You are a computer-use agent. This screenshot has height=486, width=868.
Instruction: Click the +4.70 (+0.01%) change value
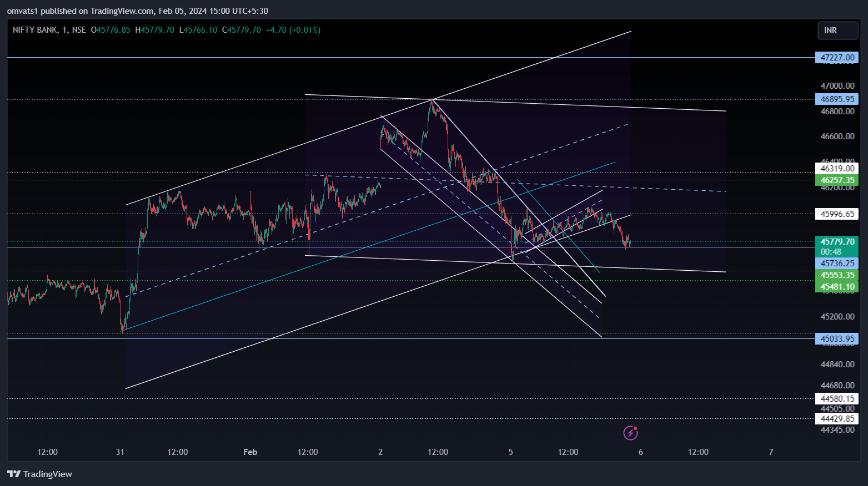[293, 30]
